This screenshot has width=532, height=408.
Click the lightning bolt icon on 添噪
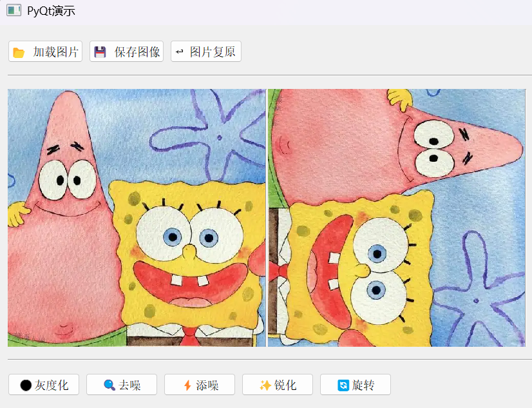pos(187,385)
